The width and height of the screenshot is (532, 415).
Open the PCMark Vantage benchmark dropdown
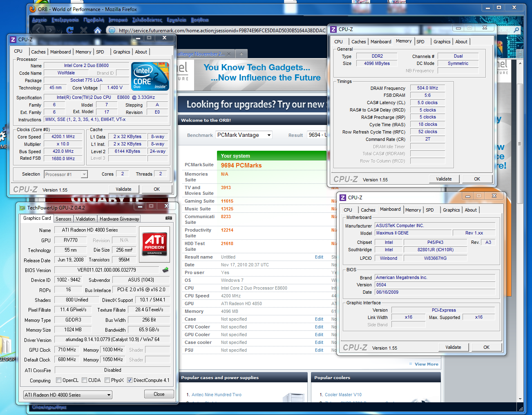click(x=244, y=135)
